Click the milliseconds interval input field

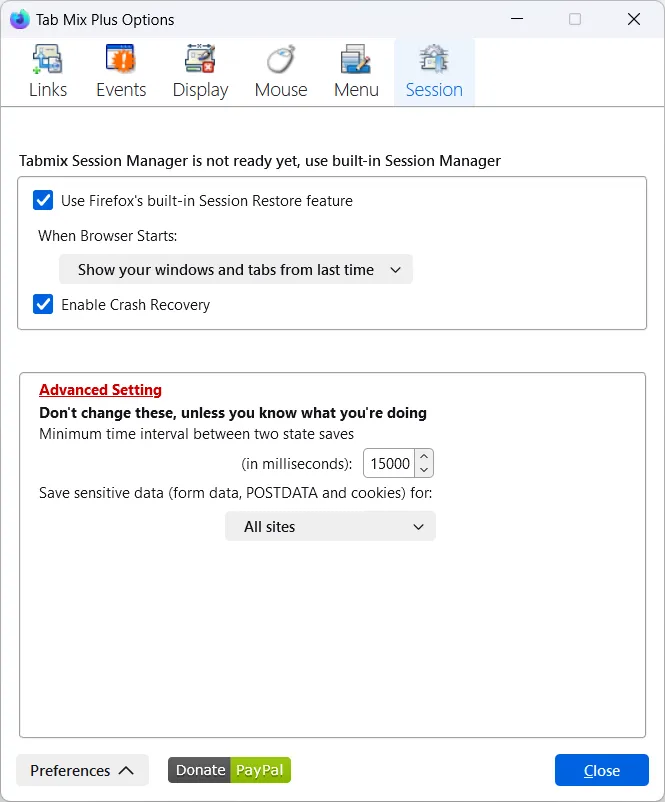pos(389,464)
